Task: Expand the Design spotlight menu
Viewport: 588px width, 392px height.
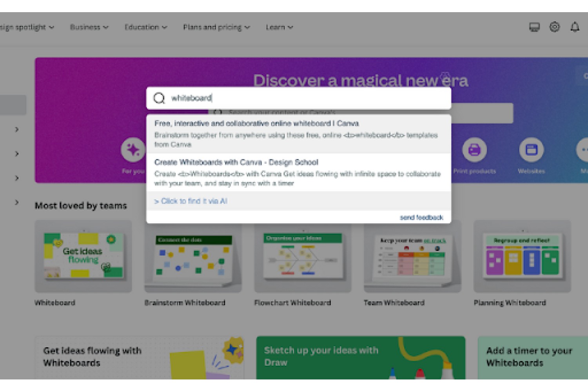Action: pos(27,27)
